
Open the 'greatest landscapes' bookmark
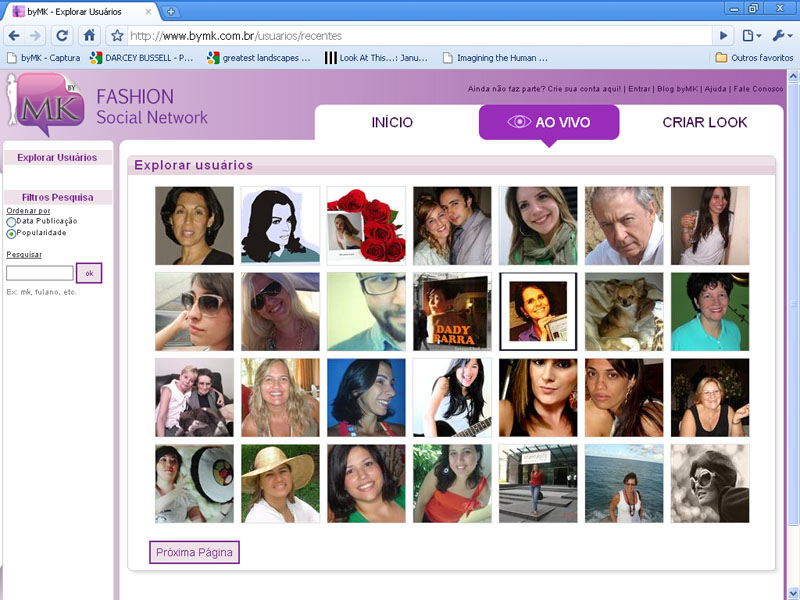tap(258, 58)
